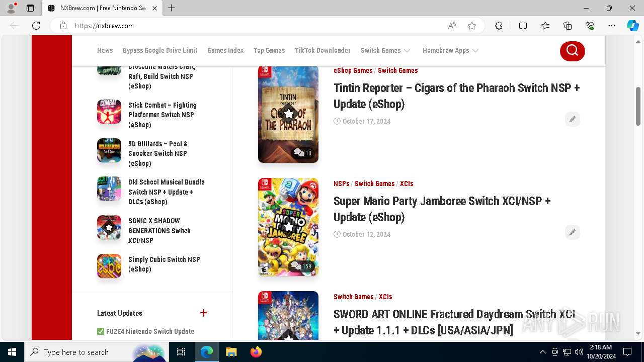Screen dimensions: 644x362
Task: Open browser extensions puzzle icon
Action: coord(499,26)
